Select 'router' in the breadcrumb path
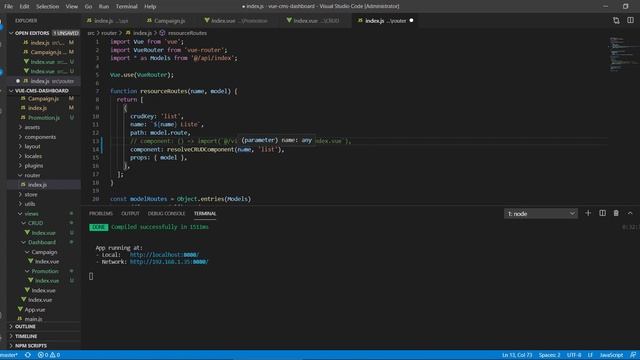 [109, 33]
